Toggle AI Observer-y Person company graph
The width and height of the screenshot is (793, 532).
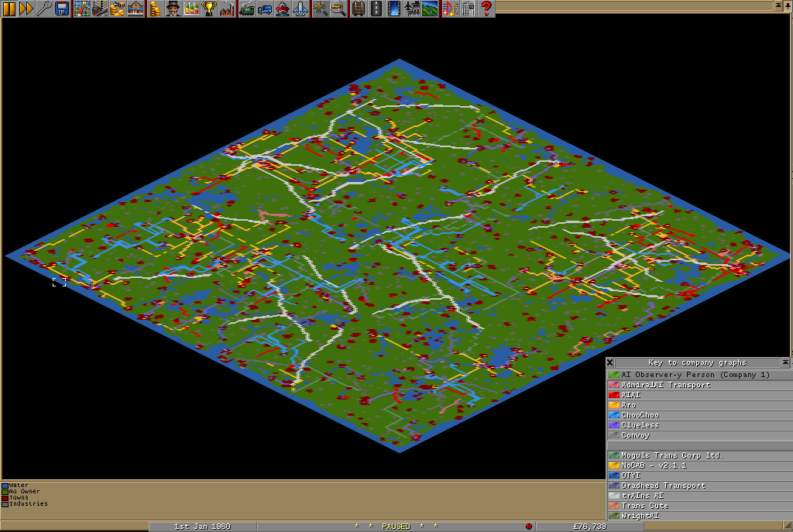[x=699, y=375]
